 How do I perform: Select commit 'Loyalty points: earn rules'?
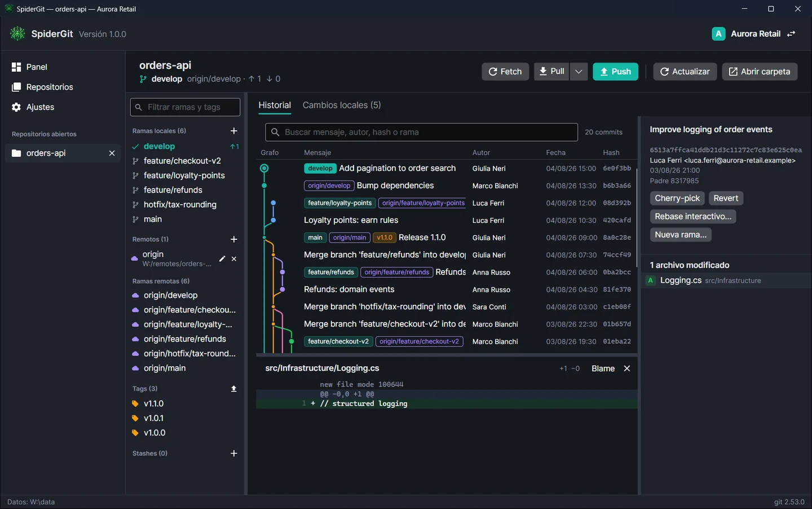click(x=446, y=220)
